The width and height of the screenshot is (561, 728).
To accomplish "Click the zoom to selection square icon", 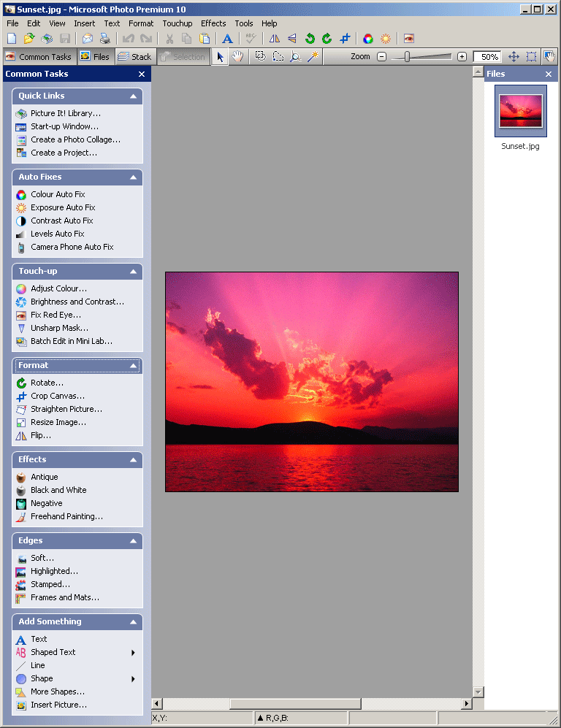I will [x=531, y=57].
